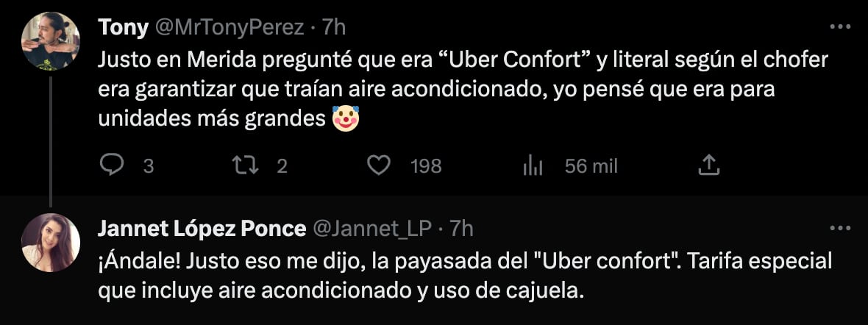Click the 7h timestamp on Tony's tweet
This screenshot has width=868, height=325.
click(x=333, y=27)
